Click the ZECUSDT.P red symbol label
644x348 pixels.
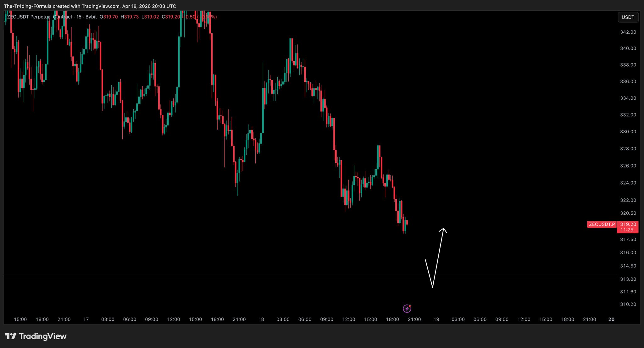[x=602, y=224]
